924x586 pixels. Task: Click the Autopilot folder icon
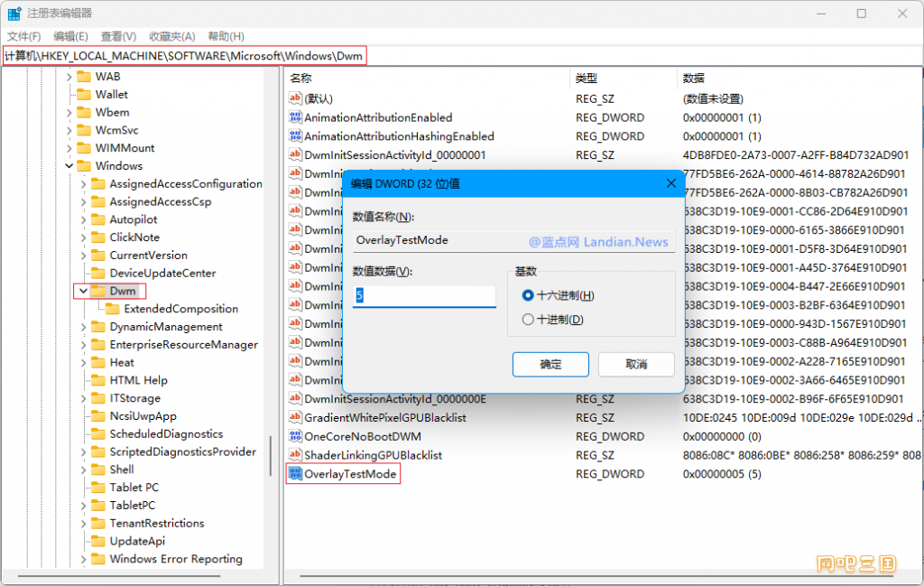(x=98, y=219)
